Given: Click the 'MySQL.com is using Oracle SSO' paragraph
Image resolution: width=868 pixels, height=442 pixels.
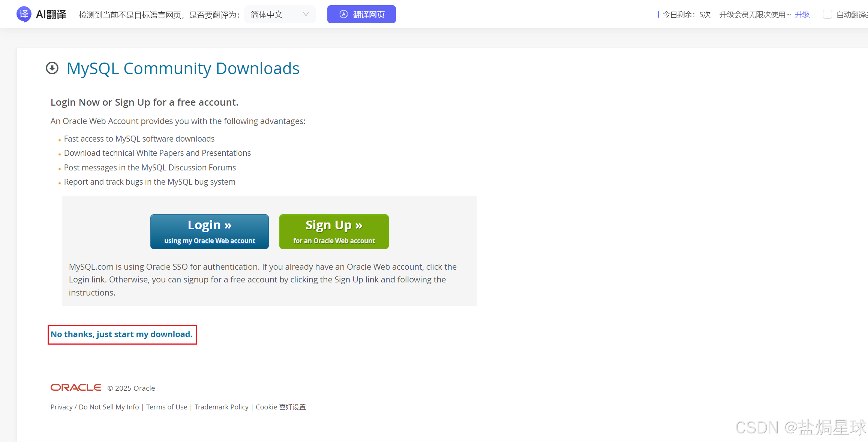Looking at the screenshot, I should click(x=263, y=280).
